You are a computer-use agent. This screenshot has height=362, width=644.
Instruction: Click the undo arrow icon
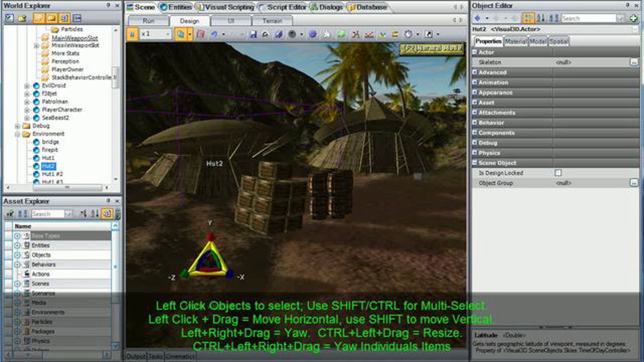pyautogui.click(x=214, y=34)
